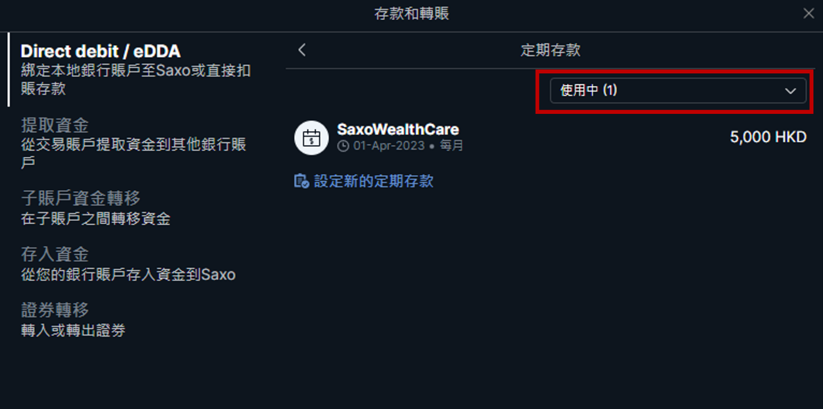Select the Direct debit / eDDA menu item
Image resolution: width=823 pixels, height=409 pixels.
coord(136,70)
